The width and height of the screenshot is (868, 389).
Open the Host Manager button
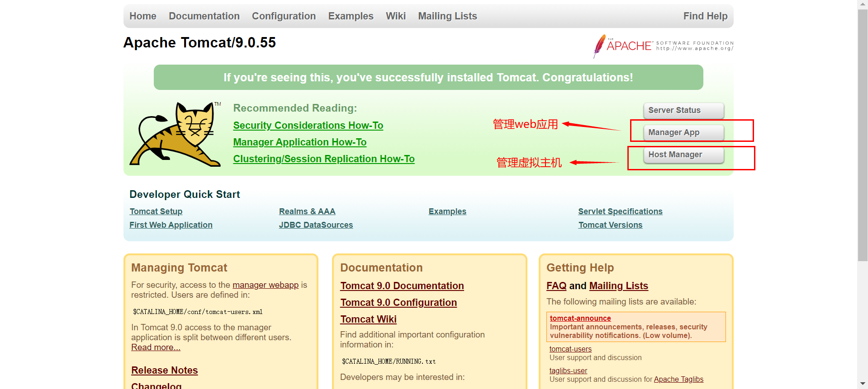click(x=683, y=155)
